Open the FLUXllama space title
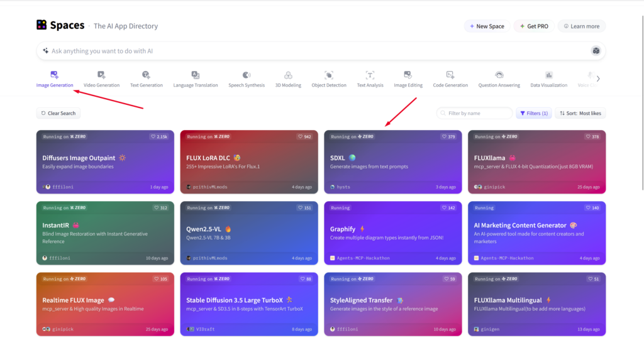This screenshot has width=644, height=338. [x=489, y=158]
